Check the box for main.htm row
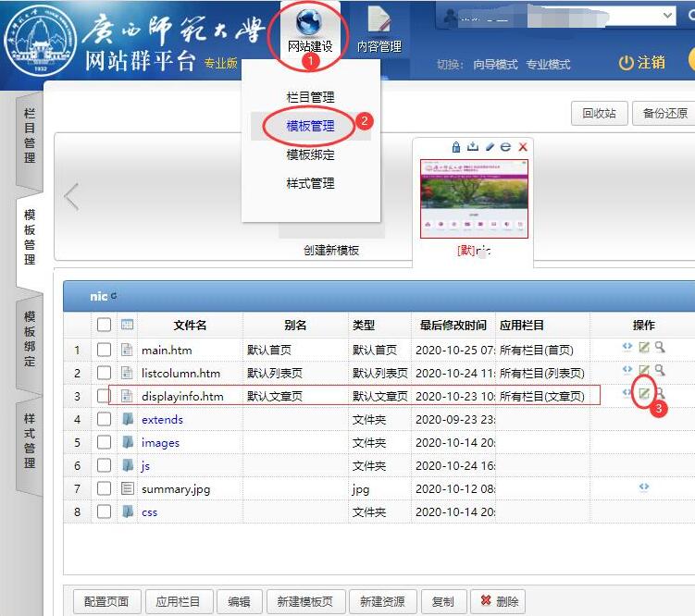 point(105,350)
